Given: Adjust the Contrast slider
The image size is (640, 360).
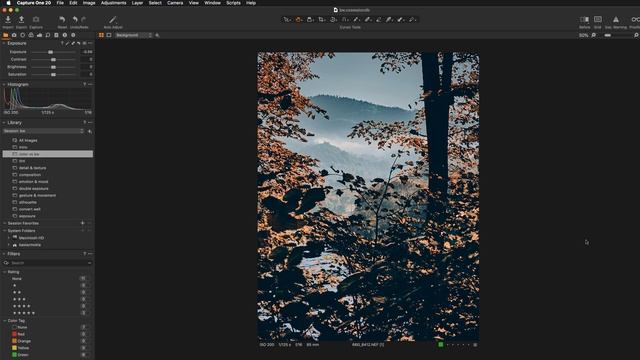Looking at the screenshot, I should pos(53,60).
